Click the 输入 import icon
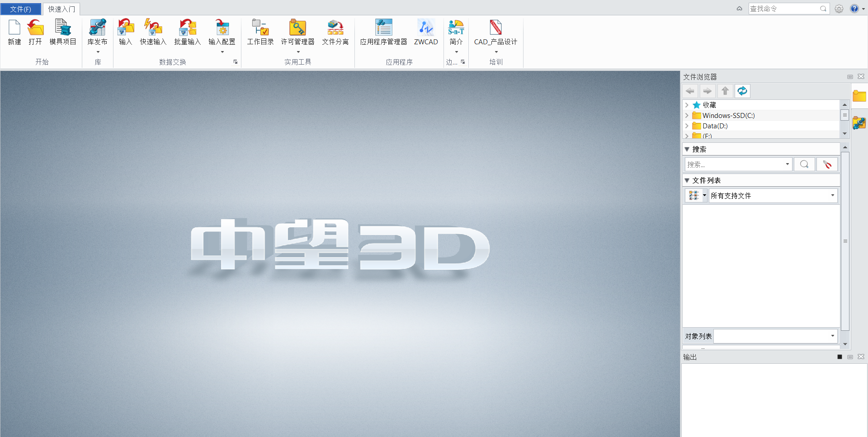This screenshot has height=437, width=868. click(x=126, y=28)
